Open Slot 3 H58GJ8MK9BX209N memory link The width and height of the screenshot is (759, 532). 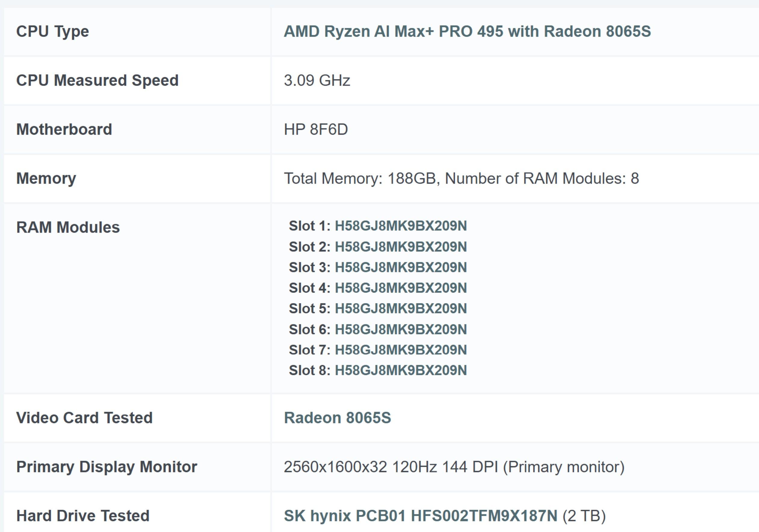[401, 267]
